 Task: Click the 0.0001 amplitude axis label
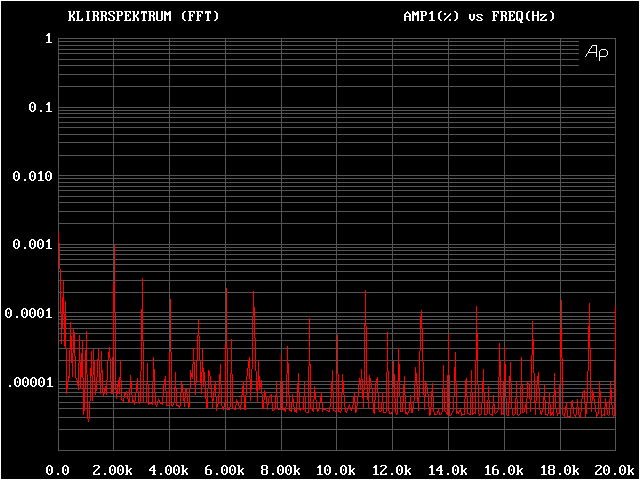[x=27, y=314]
